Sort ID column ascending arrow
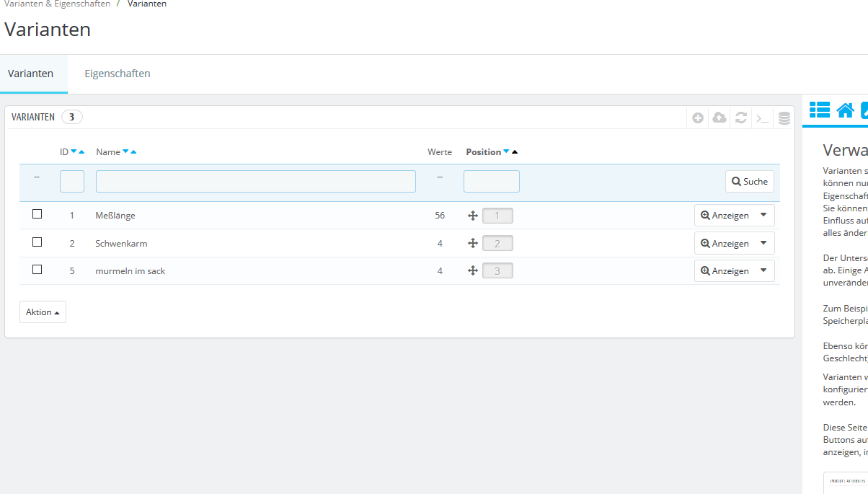This screenshot has width=868, height=494. point(81,151)
